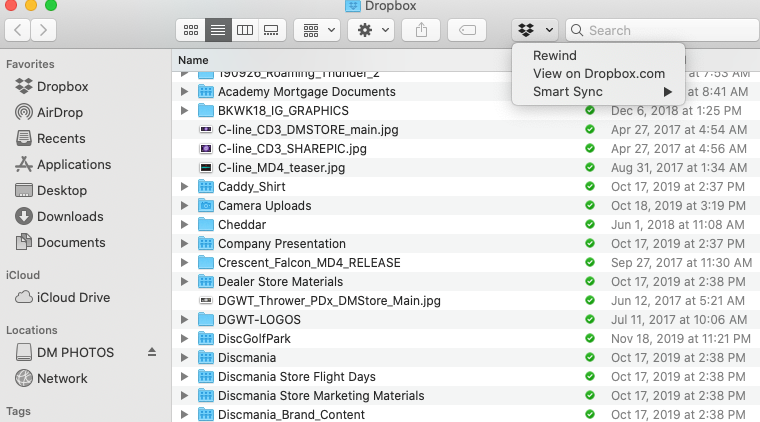Click the DGWT-LOGOS folder icon
The height and width of the screenshot is (422, 760).
pos(206,319)
